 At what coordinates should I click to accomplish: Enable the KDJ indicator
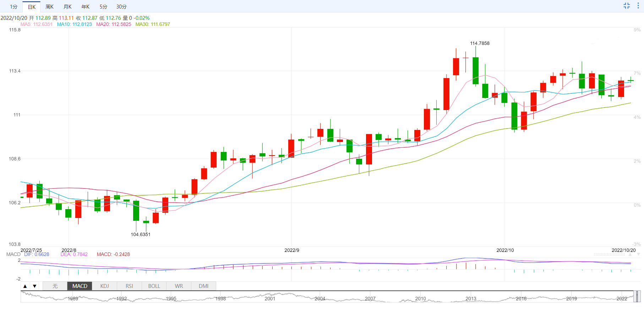coord(104,286)
